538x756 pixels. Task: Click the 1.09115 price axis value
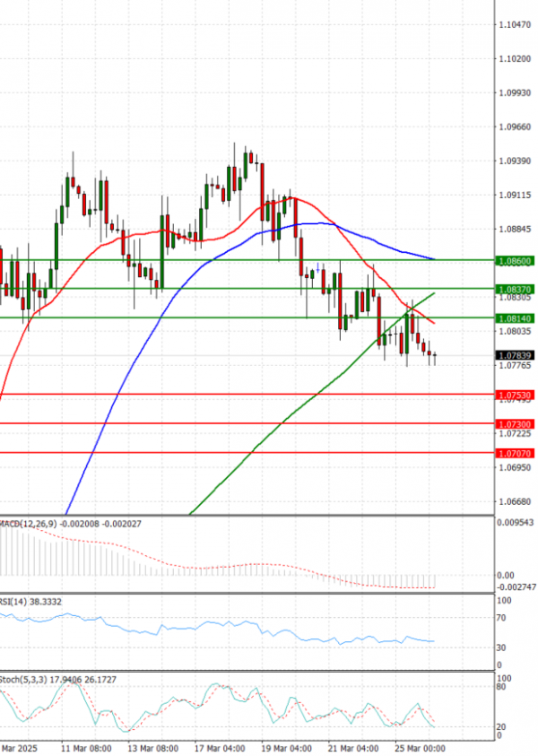[x=515, y=195]
